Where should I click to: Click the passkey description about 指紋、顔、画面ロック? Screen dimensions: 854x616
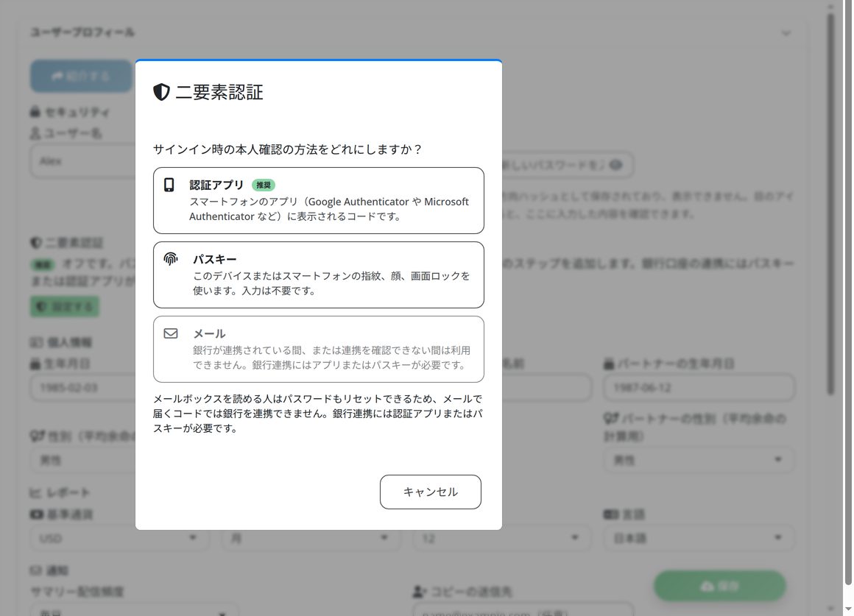(x=331, y=283)
